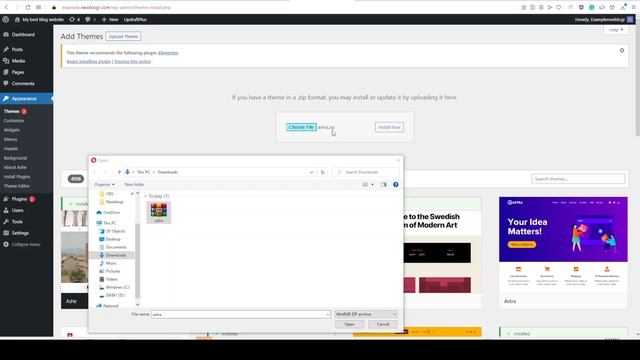Dismiss the notice with its circle icon

[622, 51]
